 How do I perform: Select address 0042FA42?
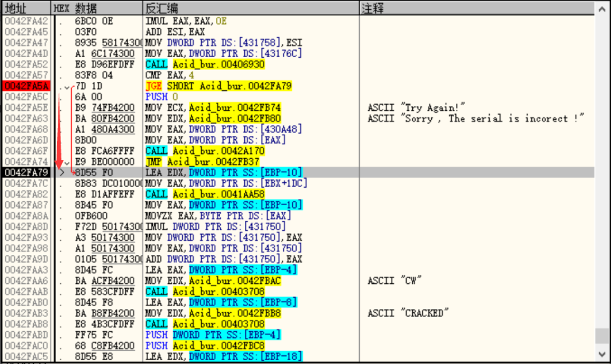pos(26,21)
